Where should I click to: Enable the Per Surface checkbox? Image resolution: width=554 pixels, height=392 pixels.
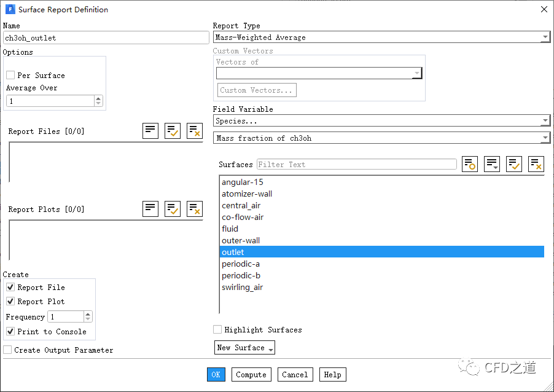click(10, 75)
